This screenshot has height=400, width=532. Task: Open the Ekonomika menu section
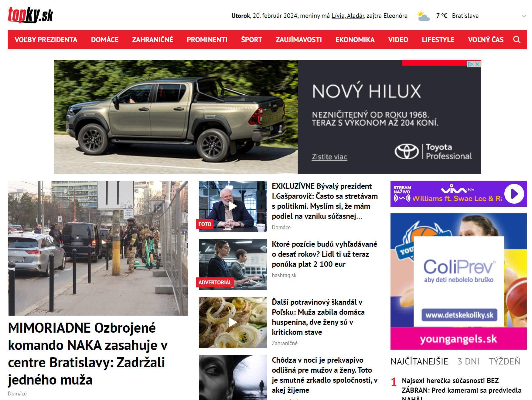[355, 40]
